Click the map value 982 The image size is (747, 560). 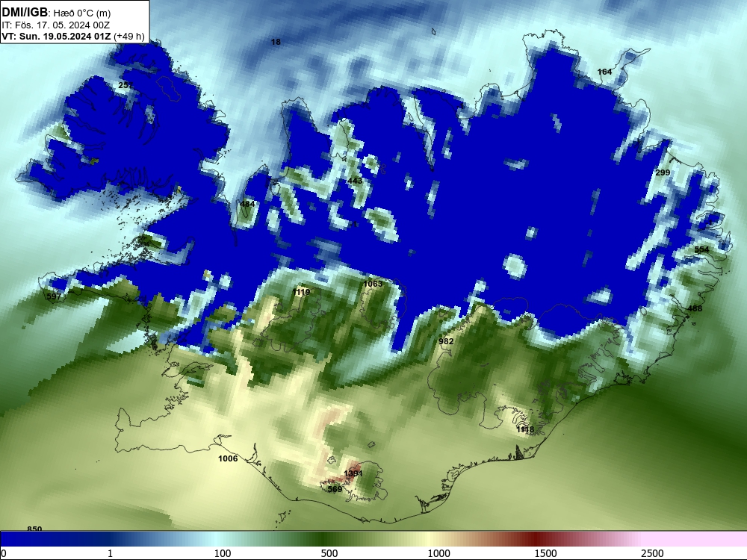tap(446, 341)
